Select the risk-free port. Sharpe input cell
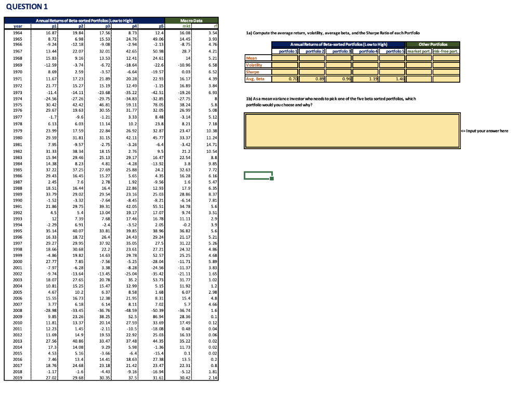This screenshot has width=532, height=393. [446, 72]
